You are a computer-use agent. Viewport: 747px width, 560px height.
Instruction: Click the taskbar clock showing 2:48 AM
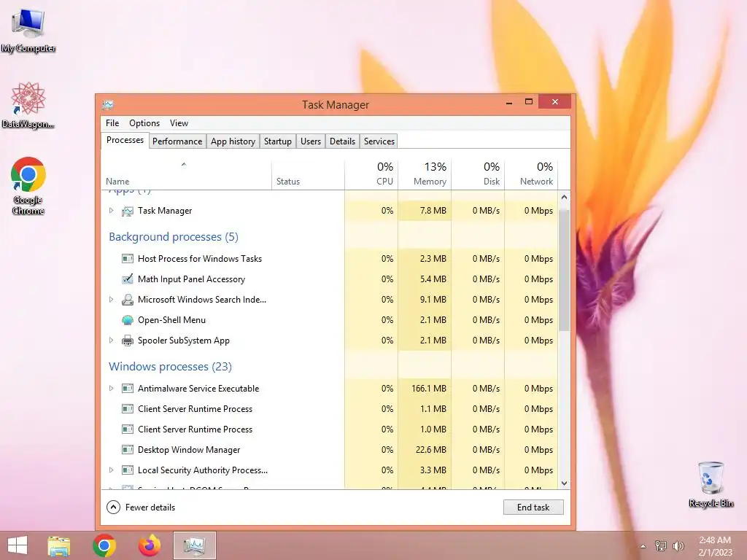(x=715, y=545)
